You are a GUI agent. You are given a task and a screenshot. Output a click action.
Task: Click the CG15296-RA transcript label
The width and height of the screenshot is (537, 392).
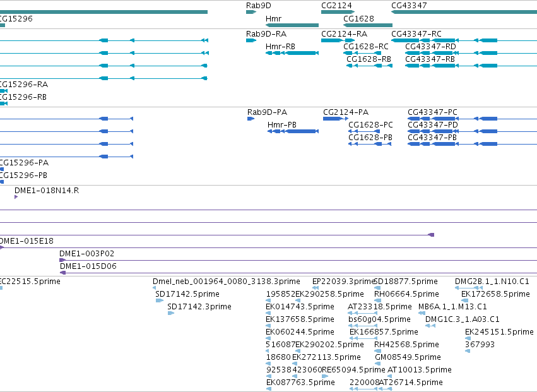point(23,85)
